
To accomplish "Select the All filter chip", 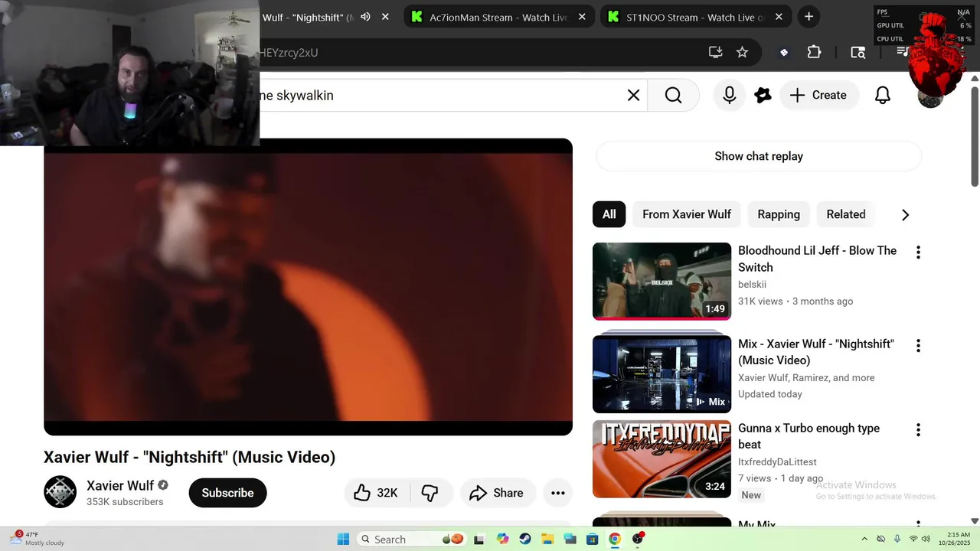I will pos(609,214).
